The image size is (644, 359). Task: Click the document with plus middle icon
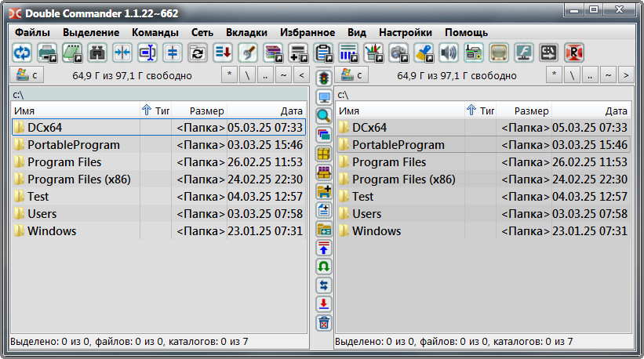point(324,211)
